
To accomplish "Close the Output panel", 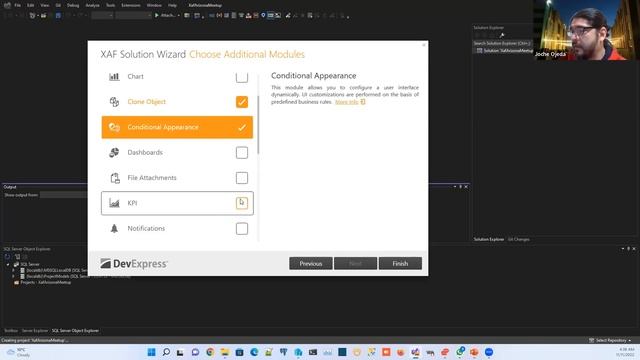I will pyautogui.click(x=466, y=187).
